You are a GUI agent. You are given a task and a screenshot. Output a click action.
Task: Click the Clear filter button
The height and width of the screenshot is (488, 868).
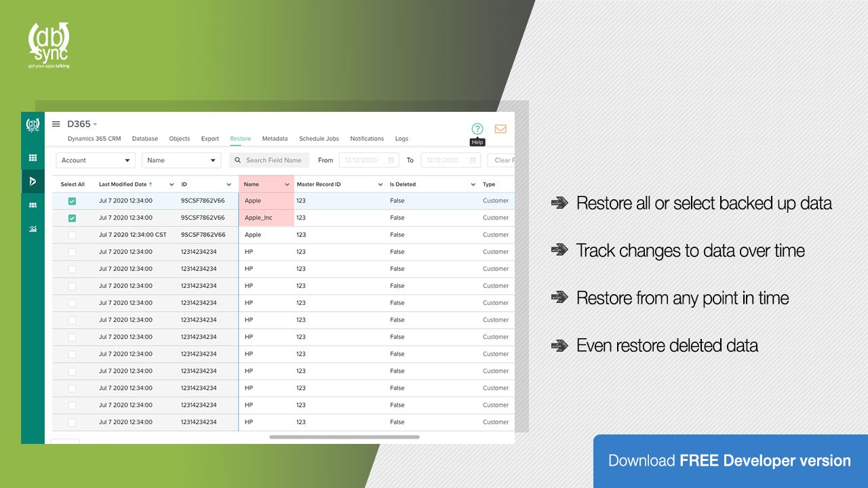(501, 161)
